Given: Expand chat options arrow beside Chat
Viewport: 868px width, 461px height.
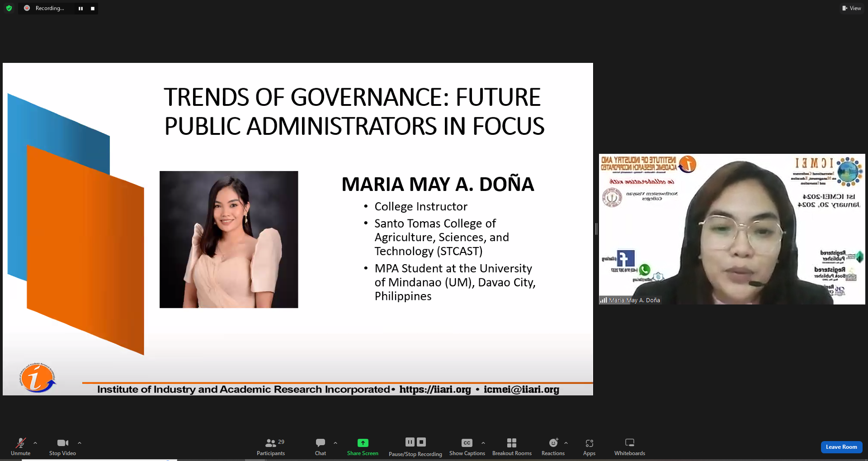Looking at the screenshot, I should coord(335,443).
